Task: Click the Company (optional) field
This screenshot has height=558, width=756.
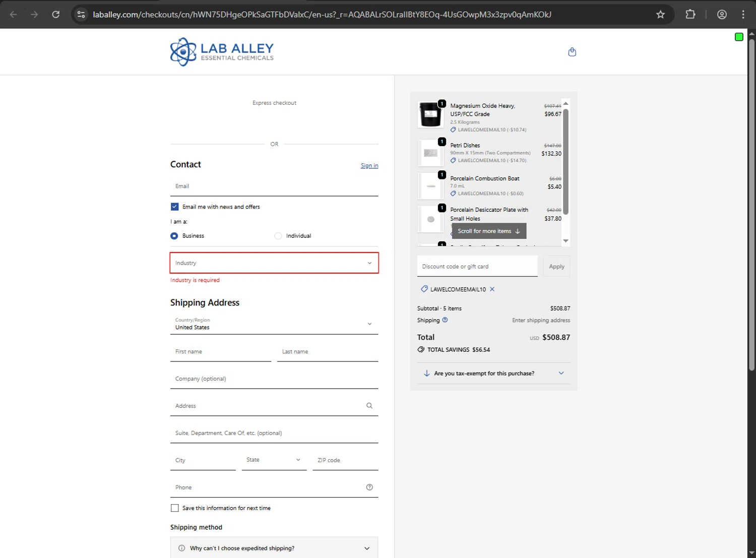Action: pos(274,379)
